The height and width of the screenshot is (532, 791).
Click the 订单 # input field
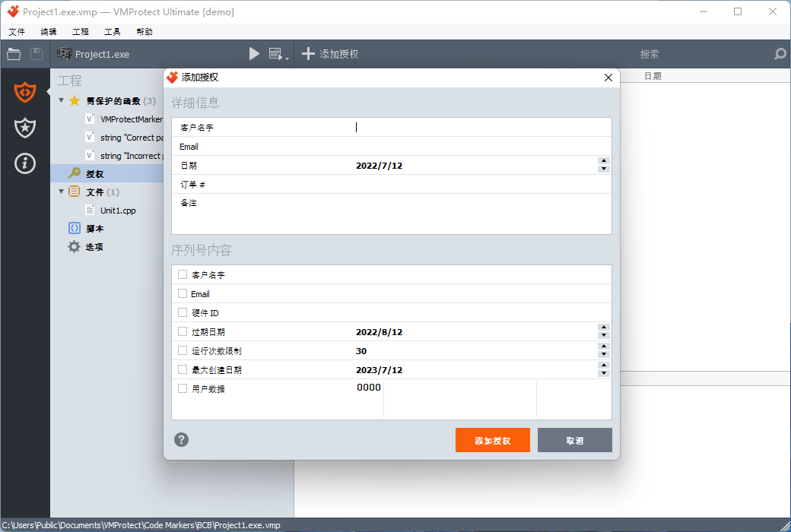tap(483, 184)
